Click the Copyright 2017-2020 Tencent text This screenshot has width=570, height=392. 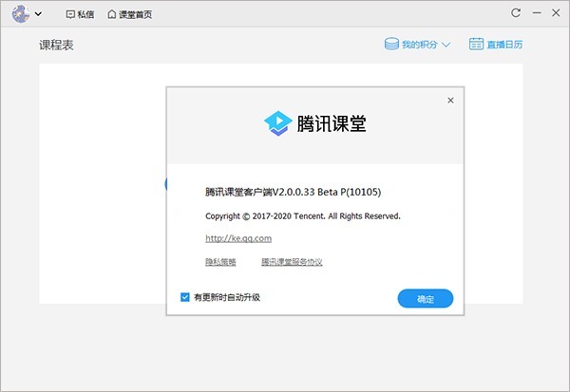pos(303,216)
